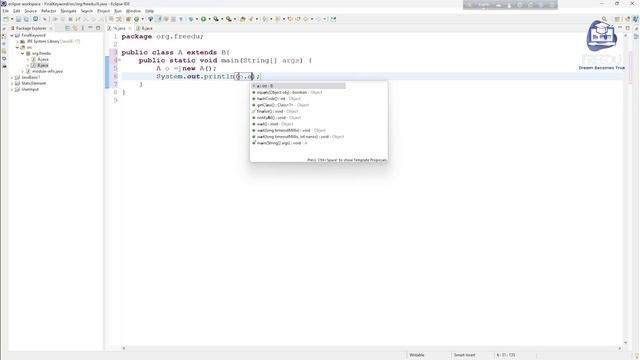Close the Package Explorer tab
The width and height of the screenshot is (640, 360).
coord(51,28)
